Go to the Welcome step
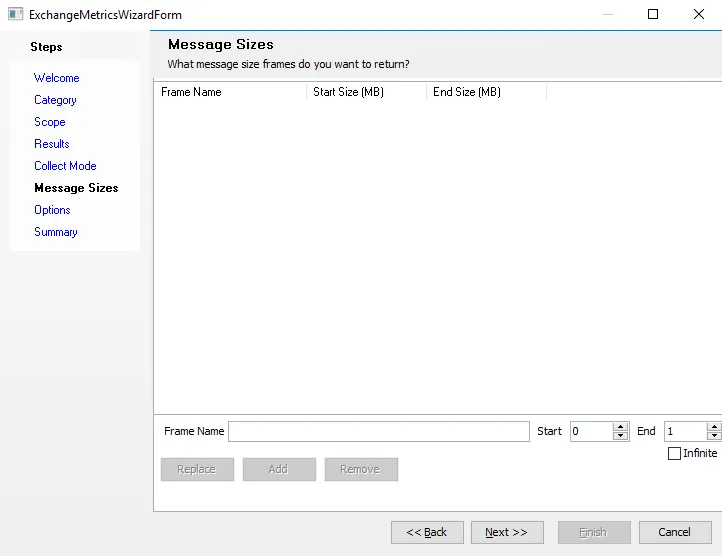The width and height of the screenshot is (722, 556). click(x=57, y=78)
